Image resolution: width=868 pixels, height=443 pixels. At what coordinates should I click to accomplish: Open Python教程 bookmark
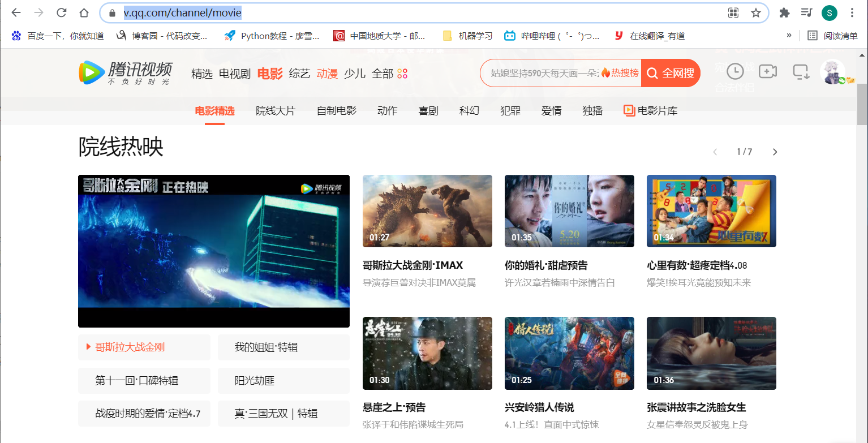coord(273,36)
